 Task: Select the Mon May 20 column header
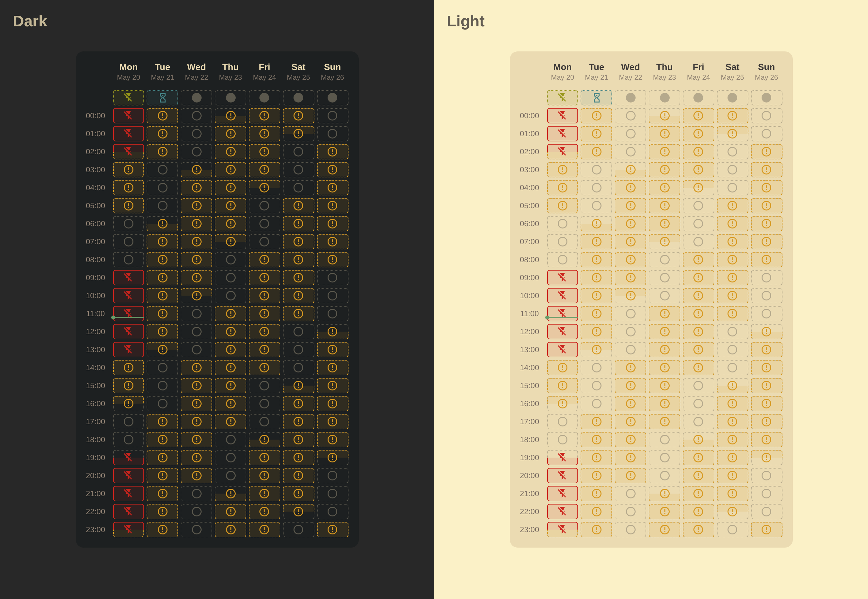tap(128, 71)
